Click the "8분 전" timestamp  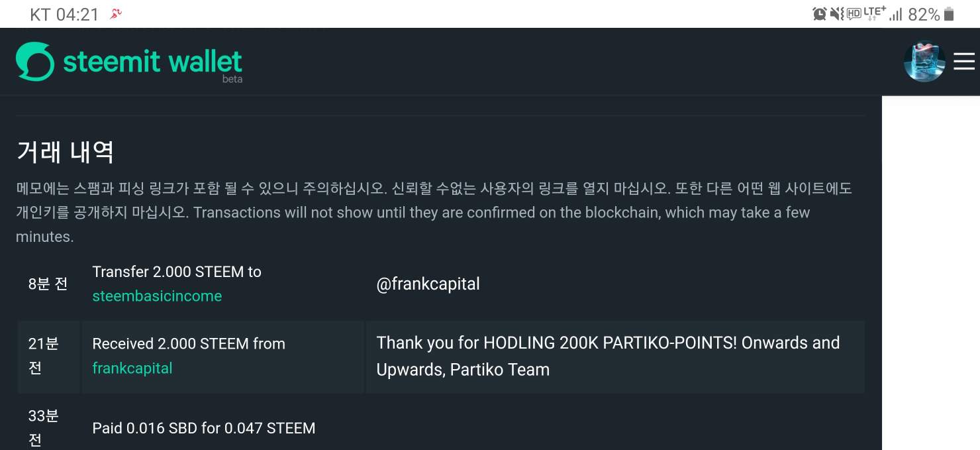click(48, 284)
